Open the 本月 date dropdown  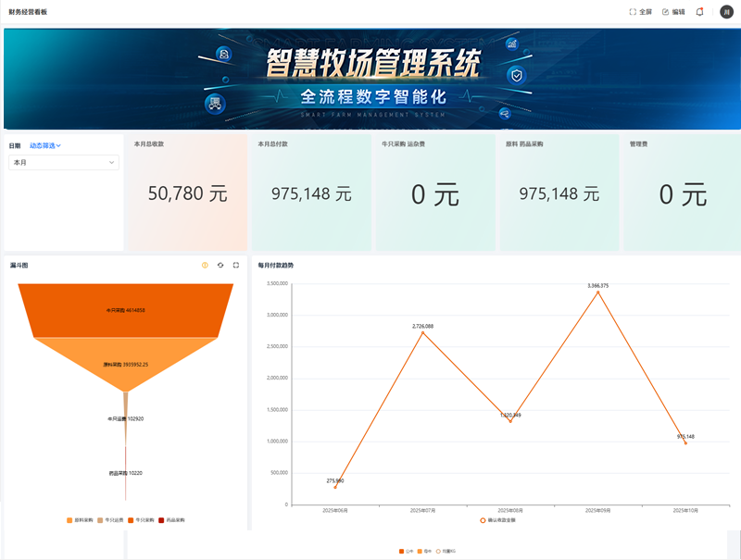[x=64, y=162]
